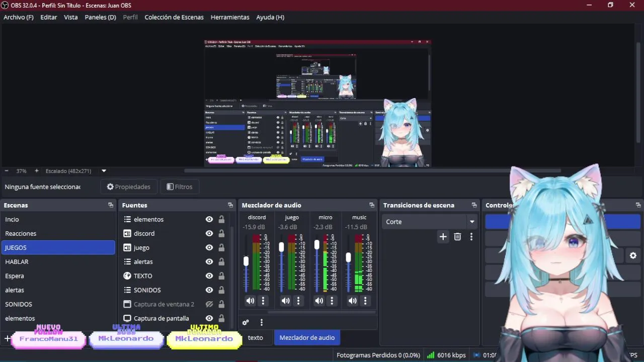Lock the TEXTO source

tap(221, 276)
